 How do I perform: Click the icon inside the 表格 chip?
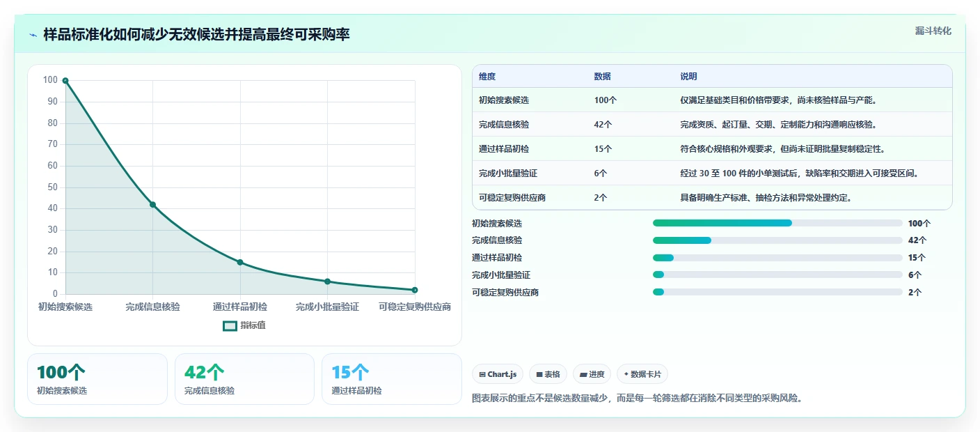pyautogui.click(x=539, y=374)
